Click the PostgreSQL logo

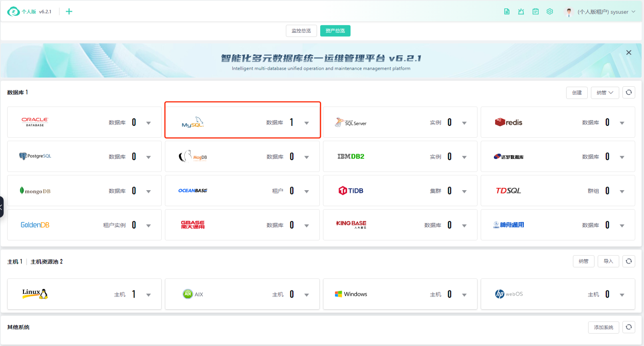tap(35, 156)
